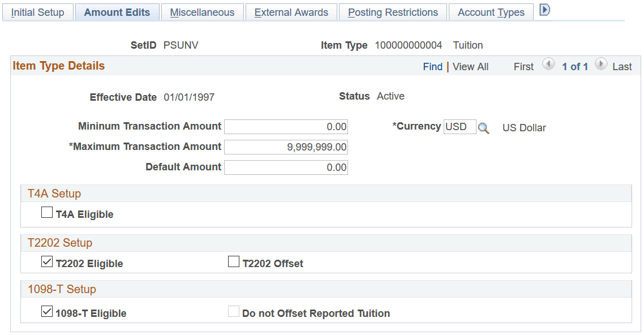Show previous row arrow icon
The image size is (644, 335).
point(548,65)
